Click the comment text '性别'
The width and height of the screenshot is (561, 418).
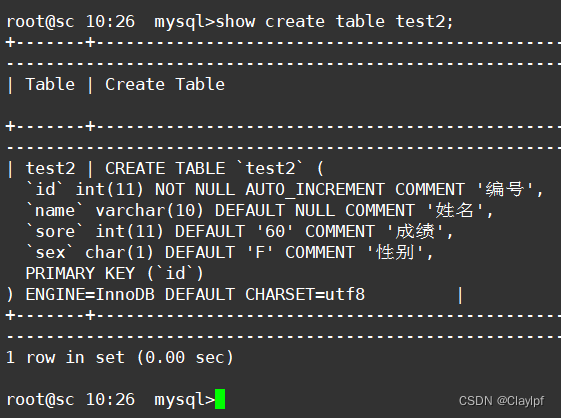point(395,253)
